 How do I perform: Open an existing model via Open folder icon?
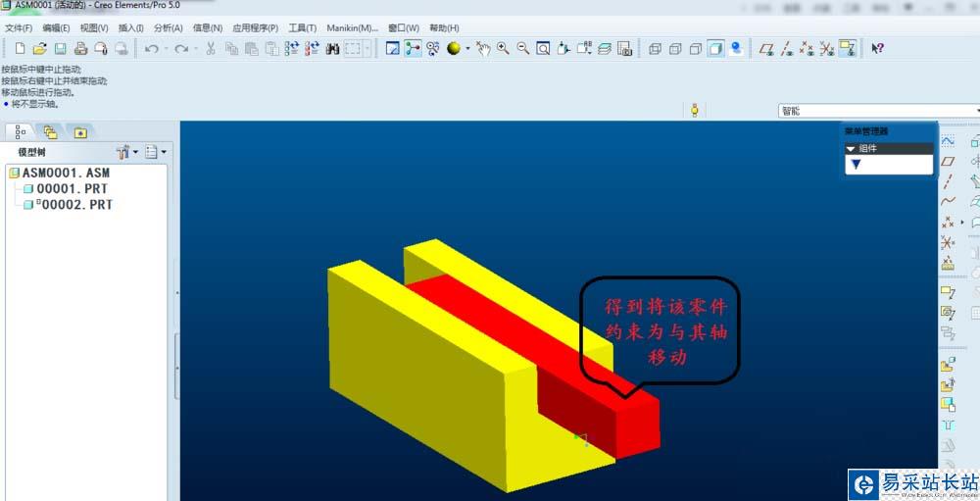(x=40, y=48)
